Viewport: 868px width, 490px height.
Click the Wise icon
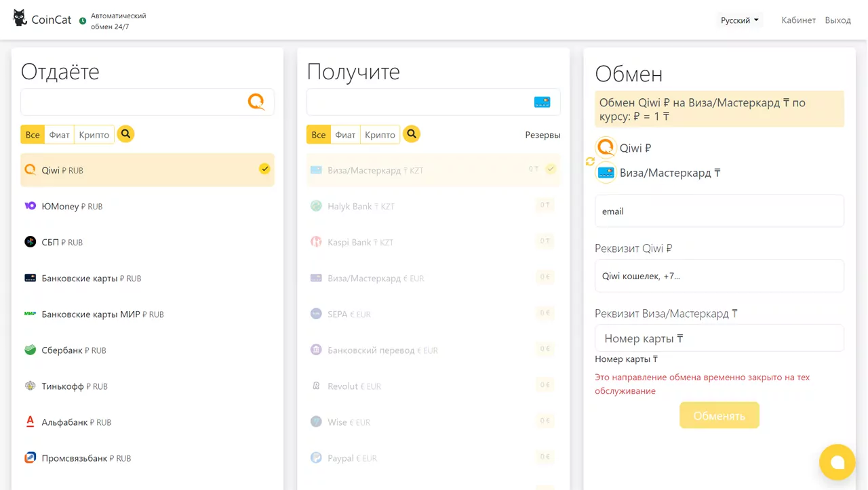pos(316,422)
